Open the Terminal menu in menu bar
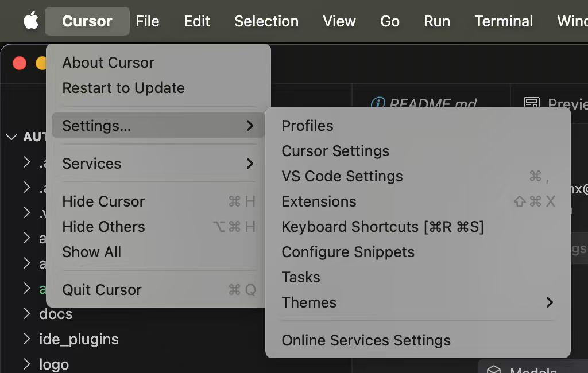The image size is (588, 373). click(x=504, y=21)
